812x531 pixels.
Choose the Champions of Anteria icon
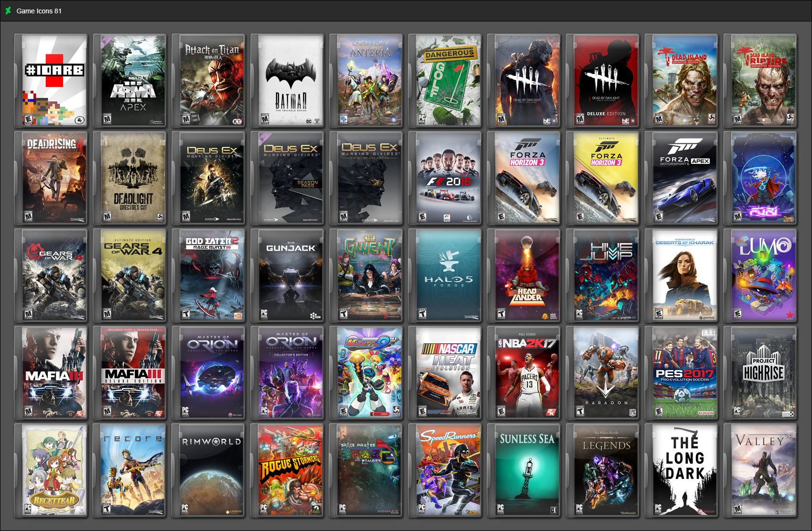click(x=366, y=81)
